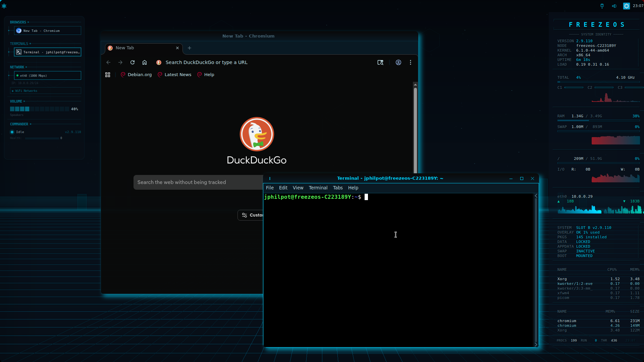The image size is (644, 362).
Task: Open the Help bookmark in Chromium
Action: coord(206,75)
